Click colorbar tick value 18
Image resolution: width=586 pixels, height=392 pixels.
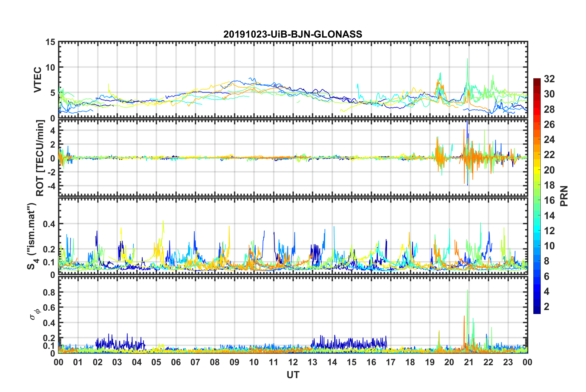click(x=549, y=185)
